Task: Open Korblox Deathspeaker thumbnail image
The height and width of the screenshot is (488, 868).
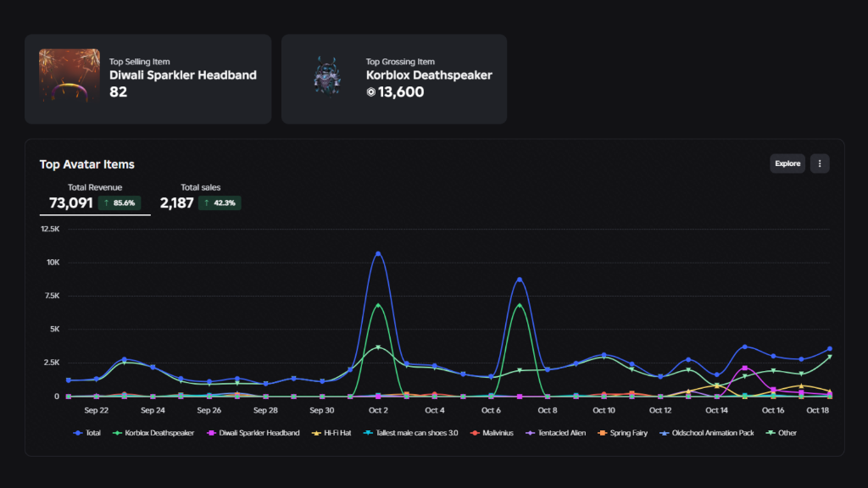Action: (x=326, y=76)
